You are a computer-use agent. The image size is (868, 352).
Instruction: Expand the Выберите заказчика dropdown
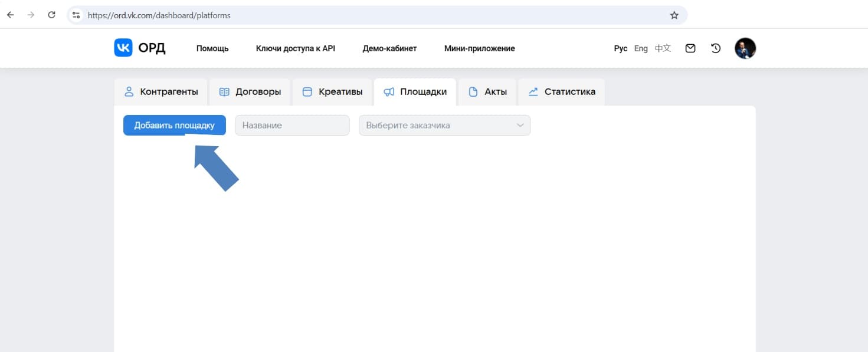(444, 126)
